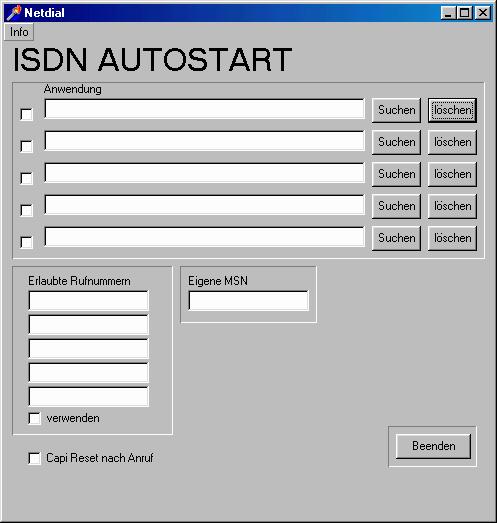Clear the third row with löschen

click(452, 174)
